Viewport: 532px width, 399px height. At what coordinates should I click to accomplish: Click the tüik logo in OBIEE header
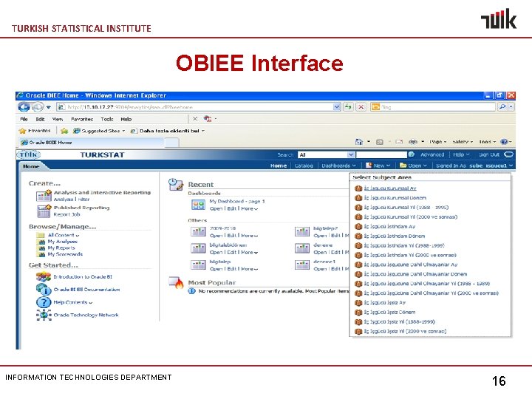29,154
